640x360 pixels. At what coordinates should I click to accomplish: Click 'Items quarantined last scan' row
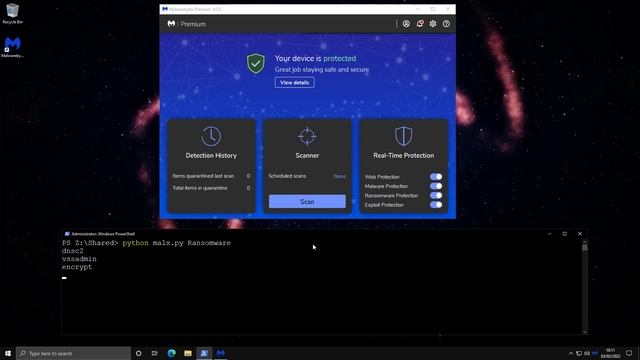[x=211, y=176]
